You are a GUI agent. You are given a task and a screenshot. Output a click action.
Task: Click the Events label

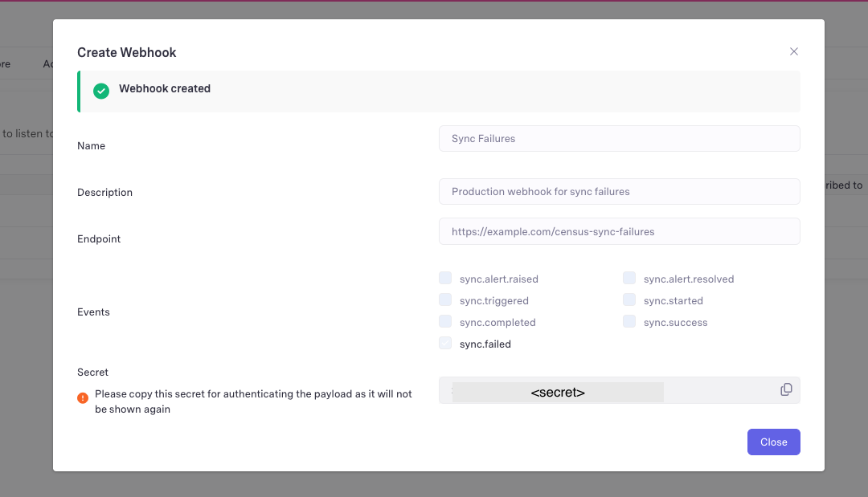coord(93,312)
